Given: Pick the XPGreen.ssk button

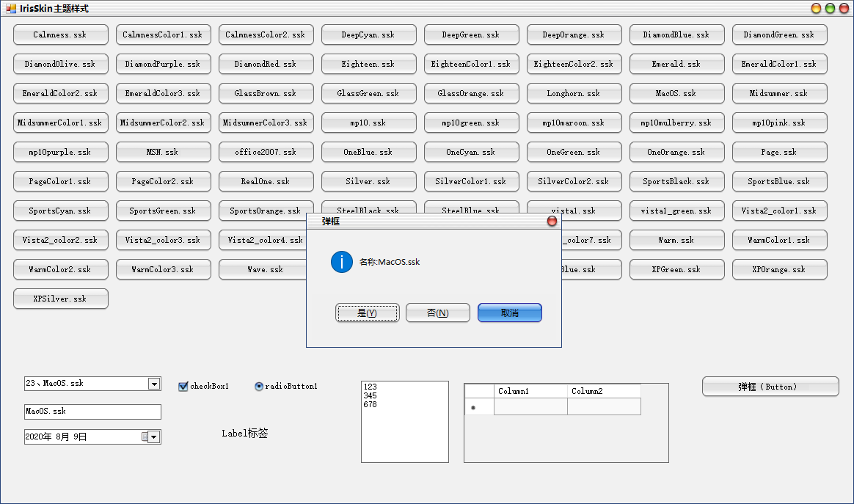Looking at the screenshot, I should pos(677,270).
